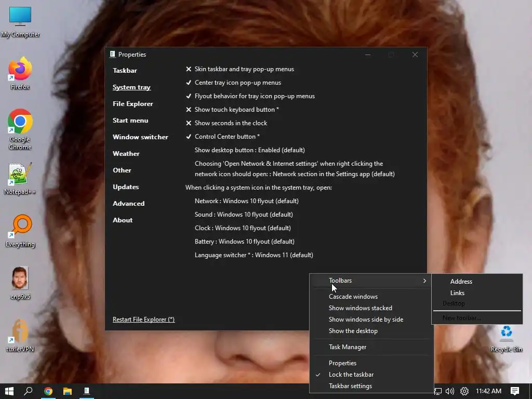Launch Everything search desktop shortcut
Screen dimensions: 532x399
click(20, 231)
